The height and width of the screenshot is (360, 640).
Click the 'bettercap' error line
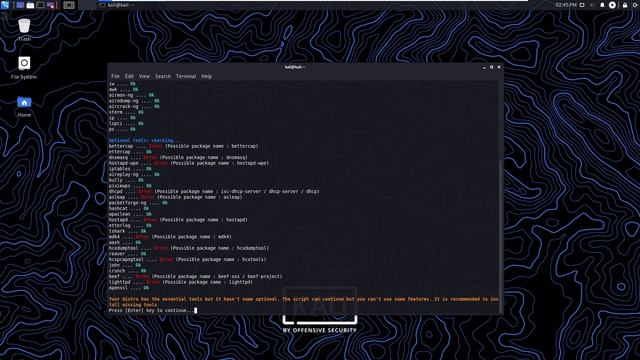coord(183,146)
